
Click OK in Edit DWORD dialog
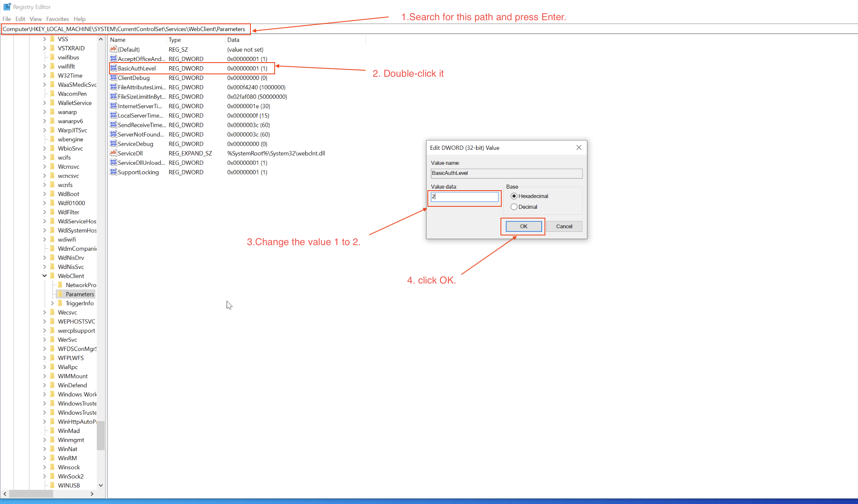coord(524,227)
